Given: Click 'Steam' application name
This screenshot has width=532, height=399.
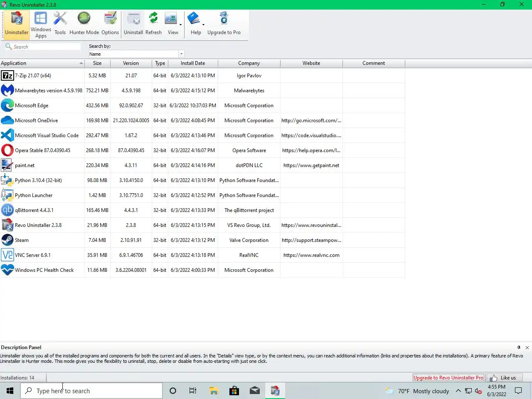Looking at the screenshot, I should click(x=22, y=240).
